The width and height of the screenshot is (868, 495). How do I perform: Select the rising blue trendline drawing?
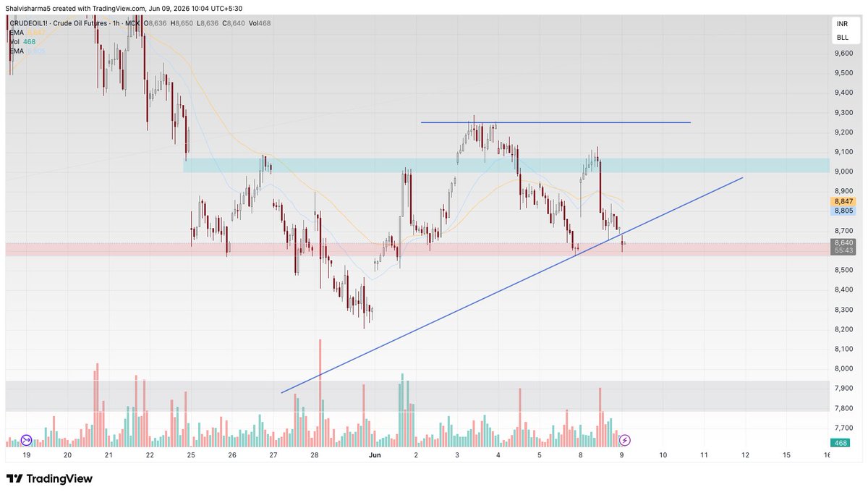coord(512,284)
